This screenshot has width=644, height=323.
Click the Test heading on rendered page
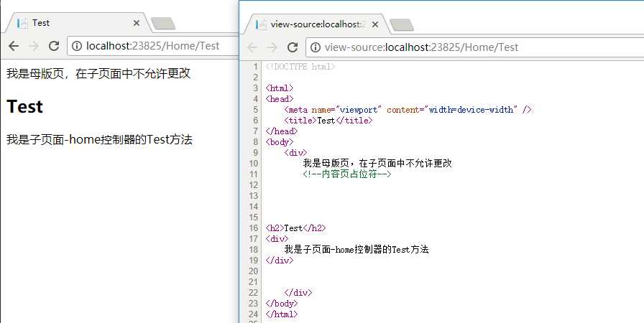click(24, 106)
